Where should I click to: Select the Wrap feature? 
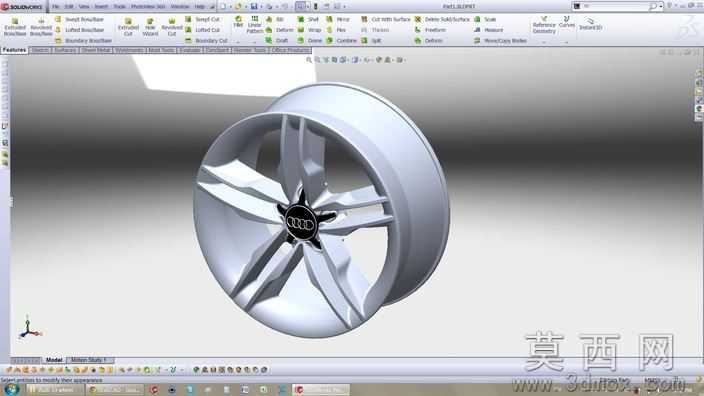tap(309, 30)
